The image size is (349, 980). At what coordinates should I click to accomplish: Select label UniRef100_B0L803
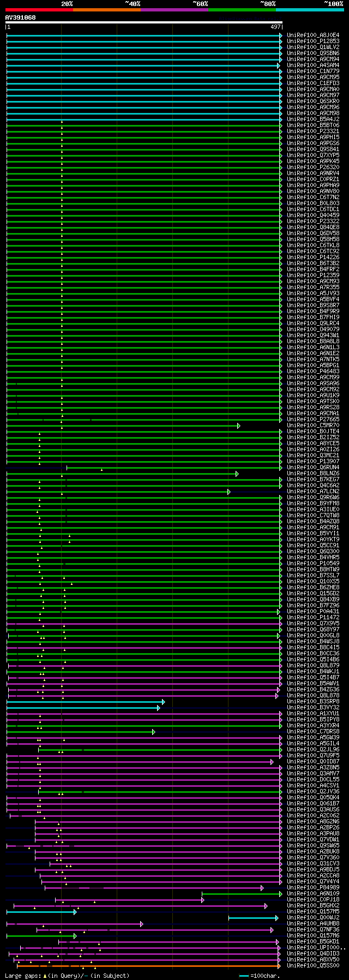pos(313,204)
